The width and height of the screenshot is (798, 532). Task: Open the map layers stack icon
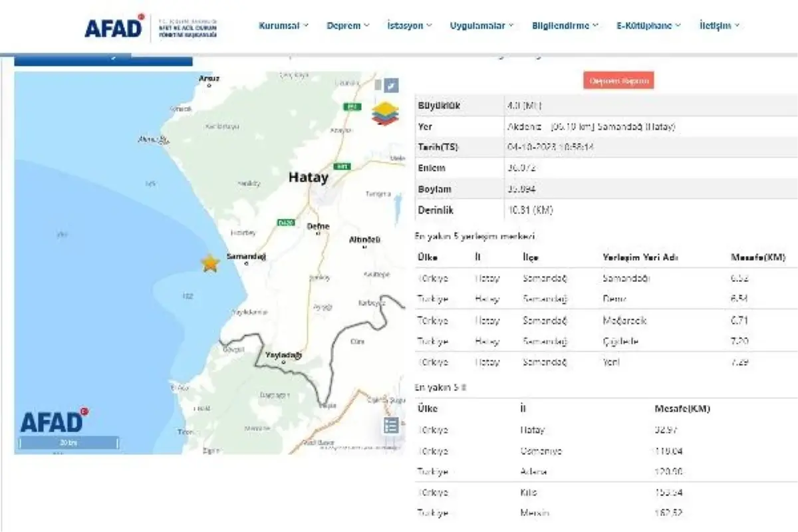click(384, 113)
